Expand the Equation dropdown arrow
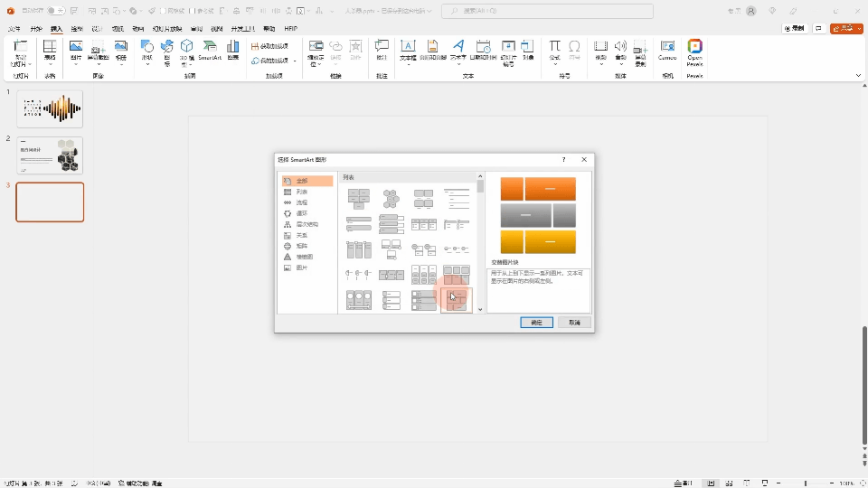Viewport: 868px width, 488px height. (554, 65)
